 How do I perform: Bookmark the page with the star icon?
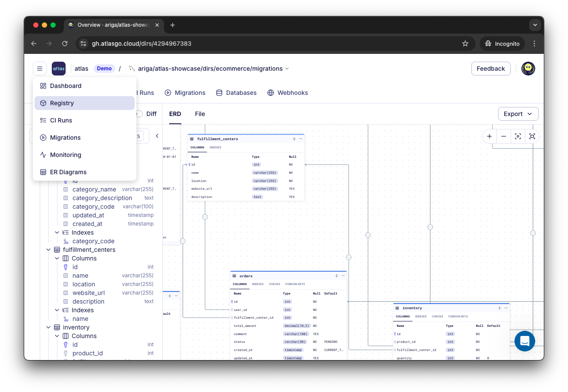tap(465, 44)
